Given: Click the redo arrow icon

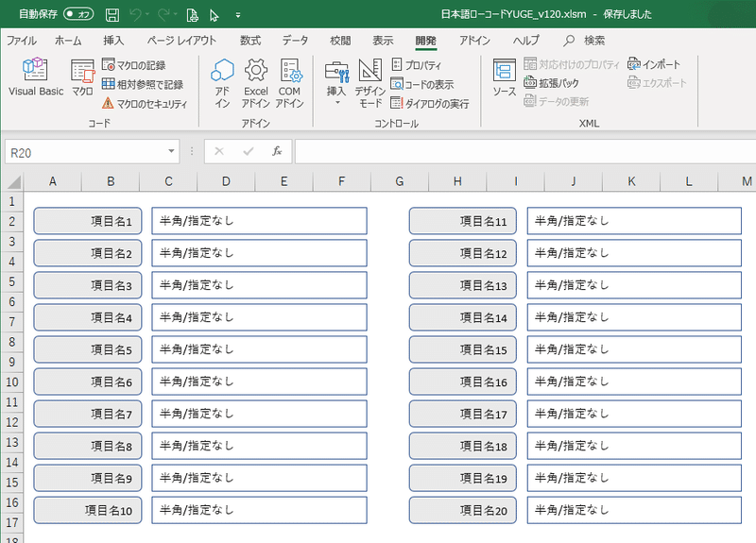Looking at the screenshot, I should point(163,15).
